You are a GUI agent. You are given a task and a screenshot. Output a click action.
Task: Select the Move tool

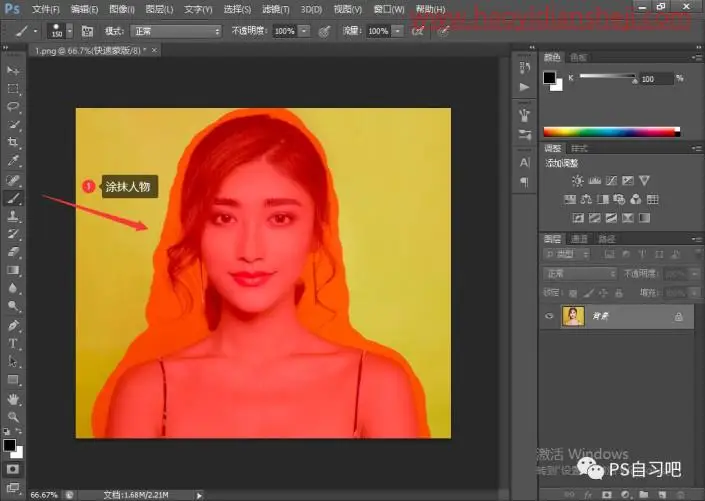pyautogui.click(x=13, y=71)
